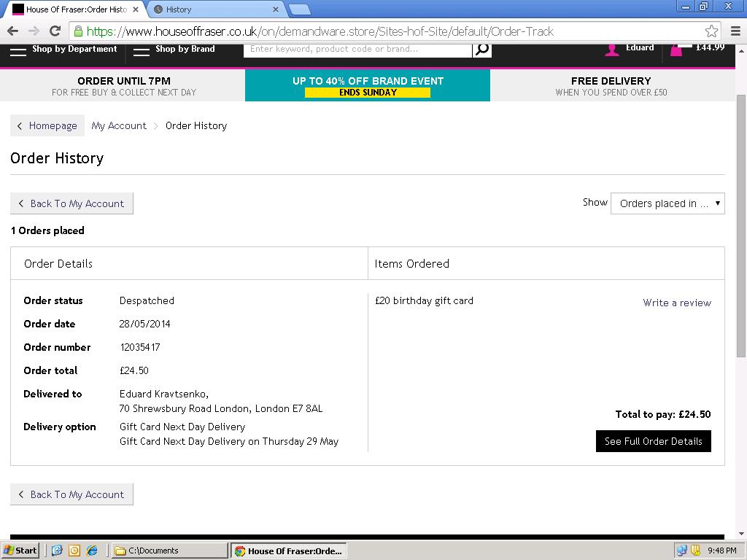This screenshot has width=747, height=560.
Task: Click the scrollbar down arrow
Action: (741, 534)
